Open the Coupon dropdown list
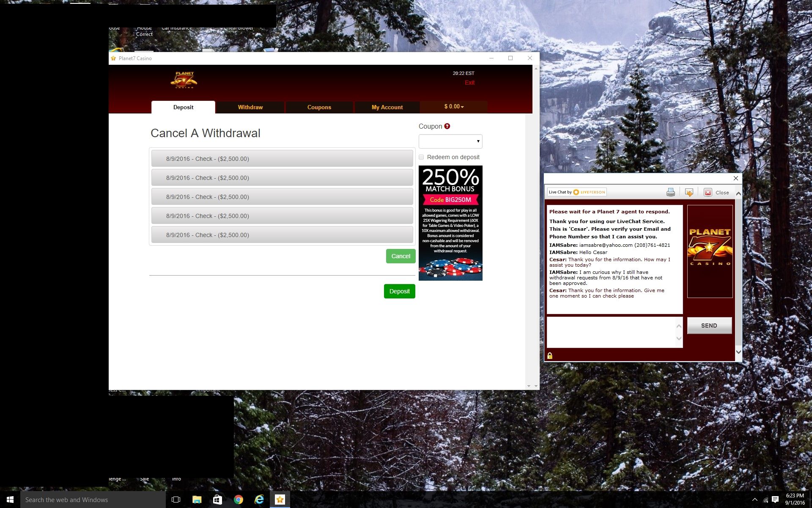Viewport: 812px width, 508px height. 450,141
